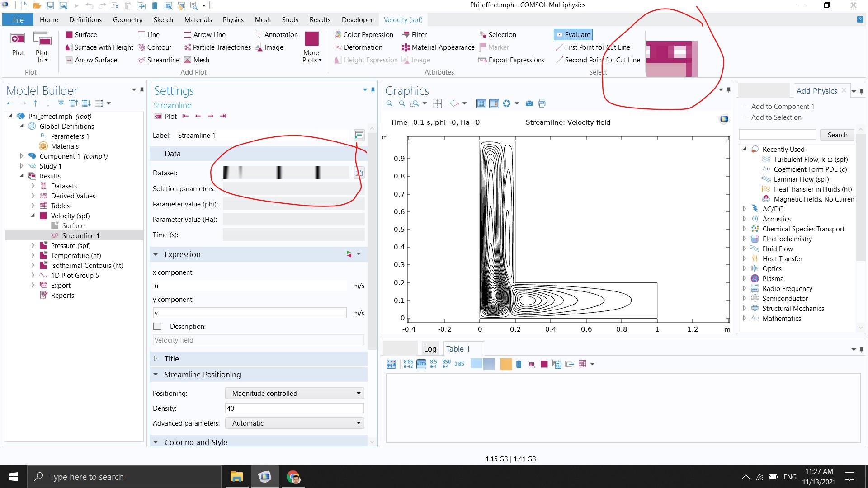Expand the AC/DC physics category
Screen dimensions: 868x488
tap(744, 209)
